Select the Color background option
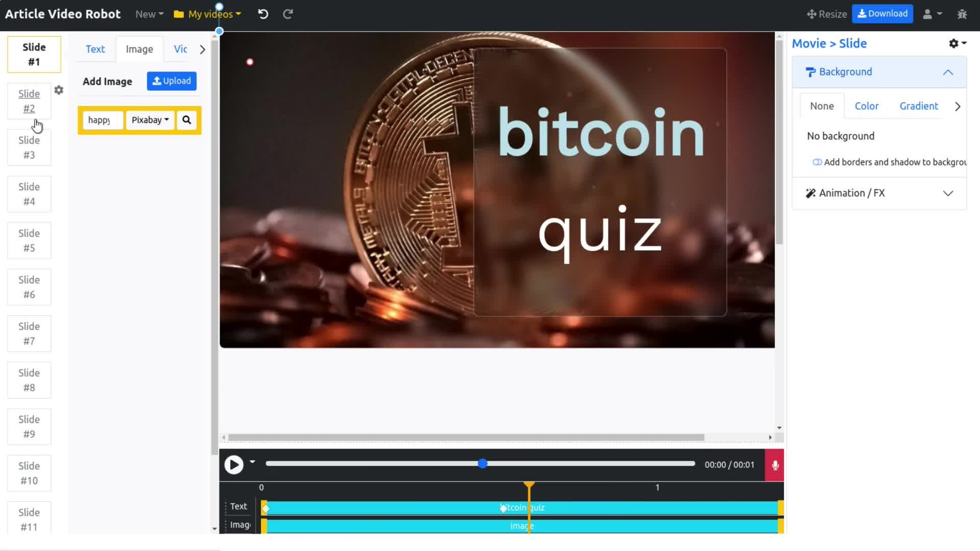 pos(867,106)
